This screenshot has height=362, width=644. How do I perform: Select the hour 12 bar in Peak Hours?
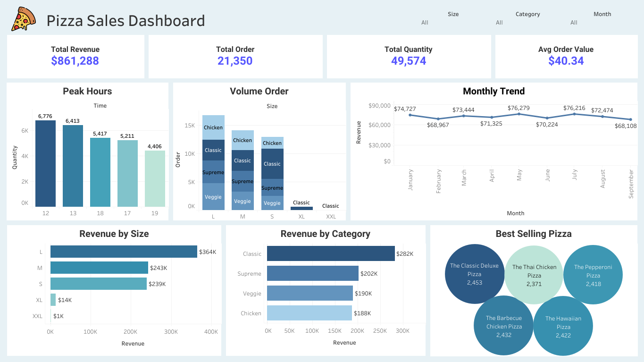(x=45, y=163)
